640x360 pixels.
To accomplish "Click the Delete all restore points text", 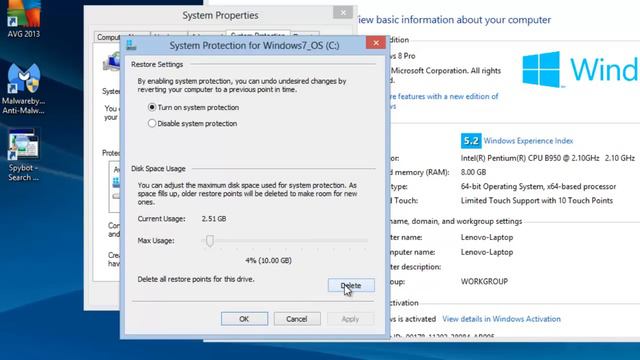I will (196, 279).
